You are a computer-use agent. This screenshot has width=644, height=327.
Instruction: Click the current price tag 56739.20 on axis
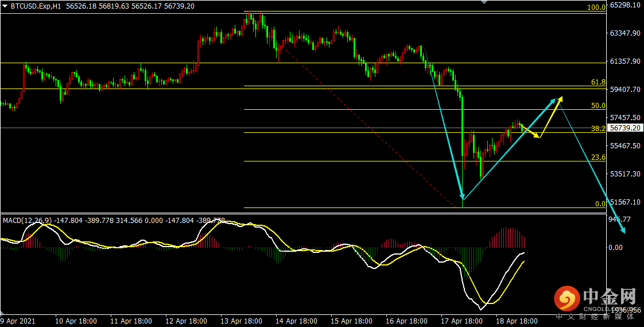tap(625, 128)
